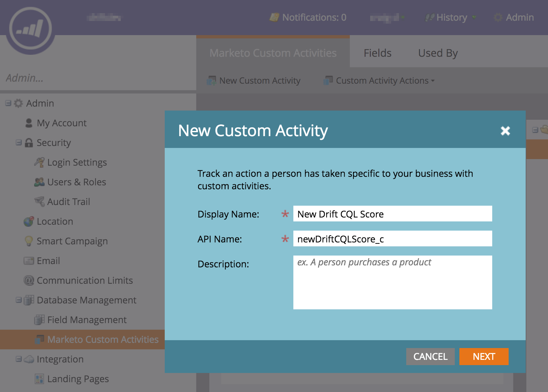548x392 pixels.
Task: Open Users & Roles
Action: point(77,182)
